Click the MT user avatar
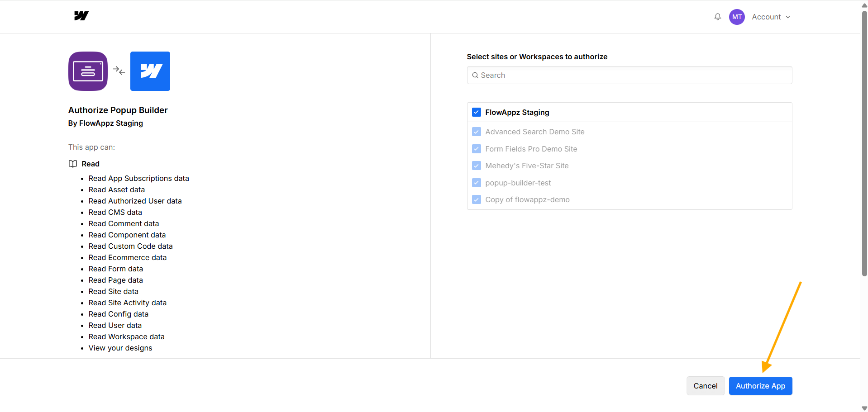 (736, 17)
